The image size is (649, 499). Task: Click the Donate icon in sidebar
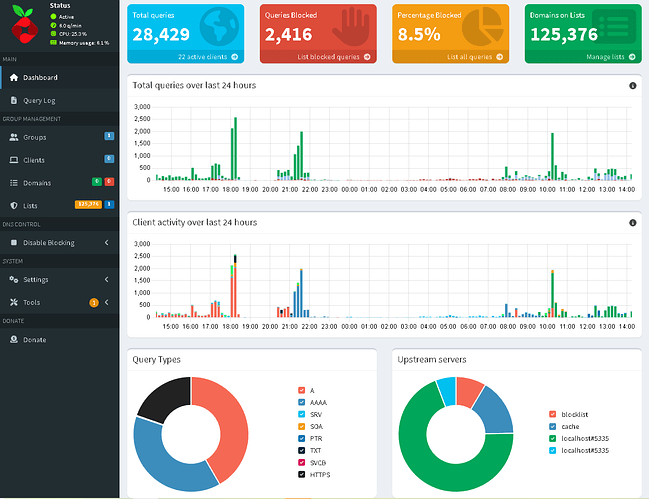[14, 339]
